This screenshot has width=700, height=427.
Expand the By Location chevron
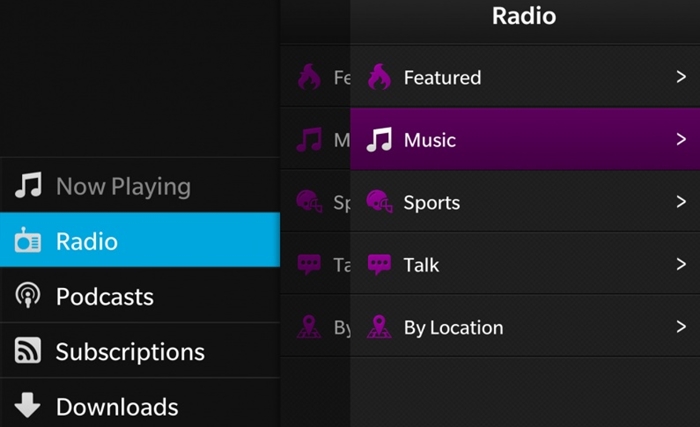681,327
